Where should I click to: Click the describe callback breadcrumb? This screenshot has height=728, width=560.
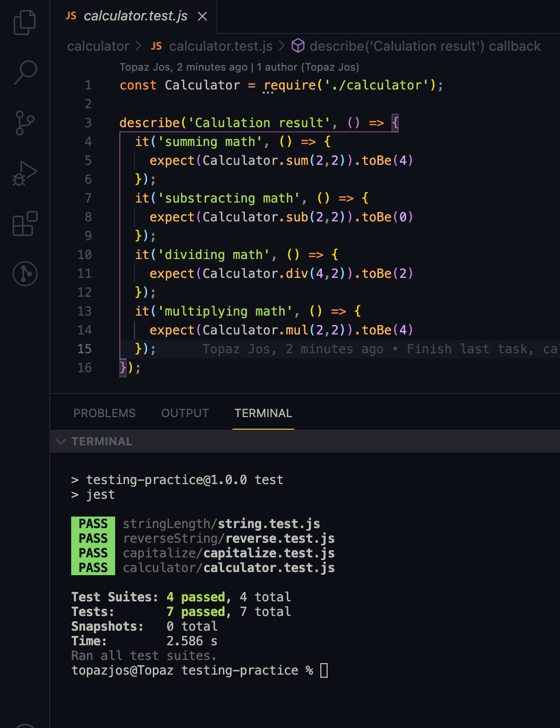click(424, 46)
